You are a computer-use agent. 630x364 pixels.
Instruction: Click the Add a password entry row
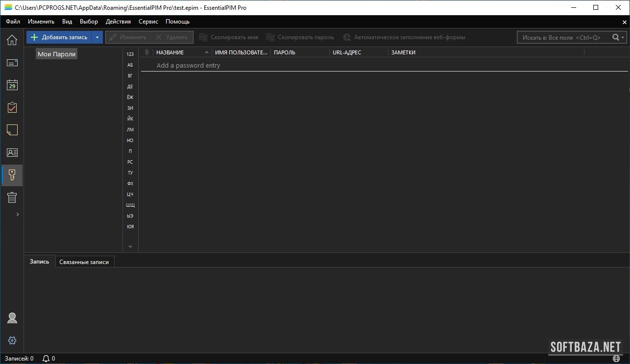point(188,66)
